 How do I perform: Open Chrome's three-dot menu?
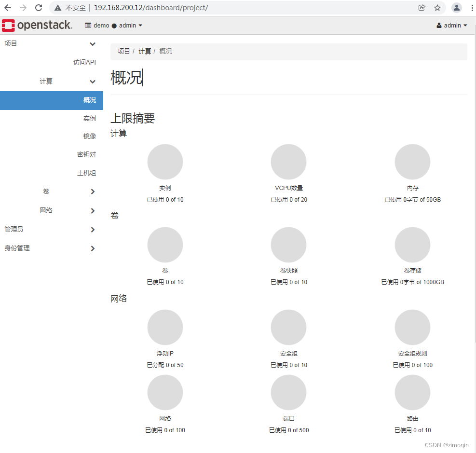(x=471, y=8)
